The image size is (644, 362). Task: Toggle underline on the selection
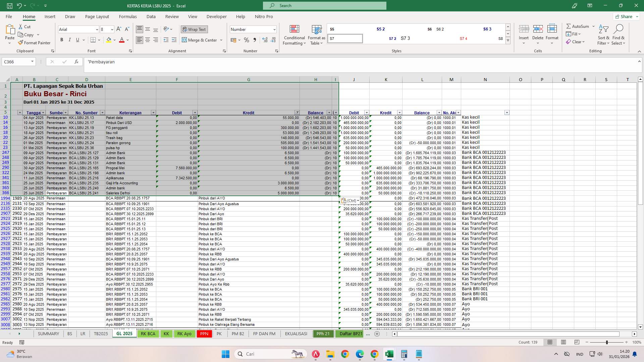pyautogui.click(x=77, y=40)
